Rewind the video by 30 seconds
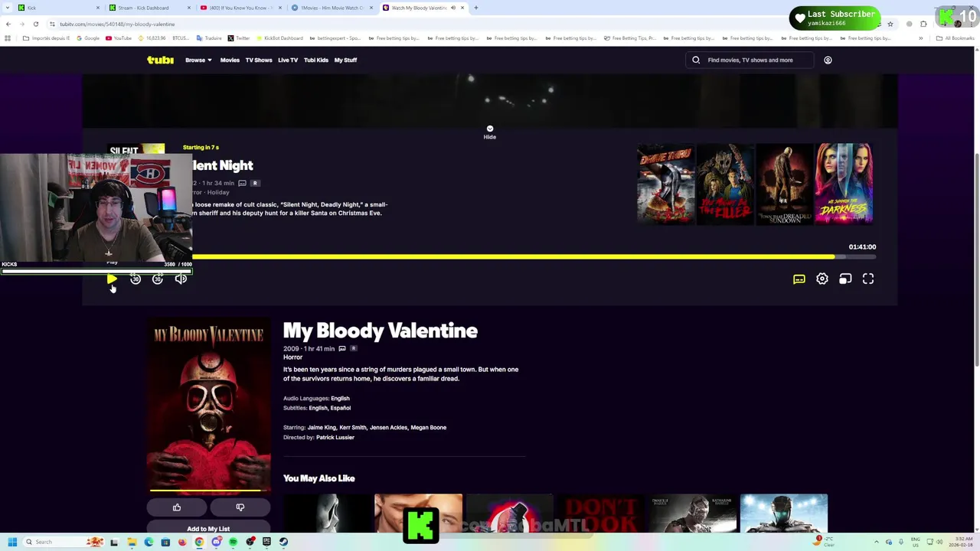The width and height of the screenshot is (980, 551). point(136,279)
